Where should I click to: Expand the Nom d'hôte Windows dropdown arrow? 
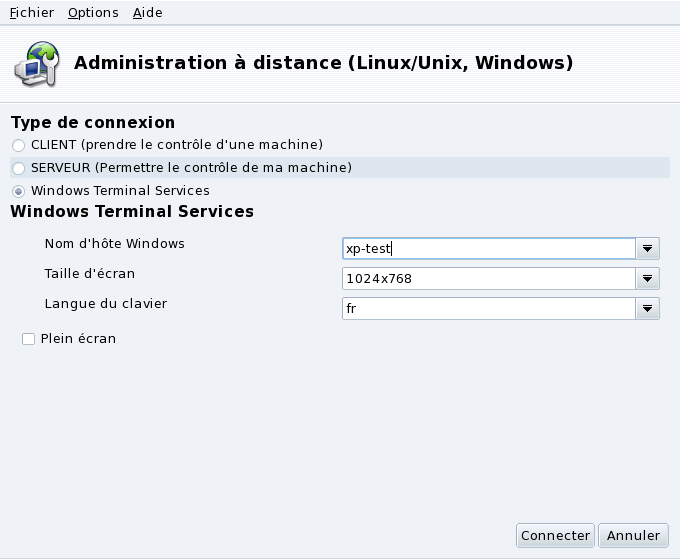648,249
